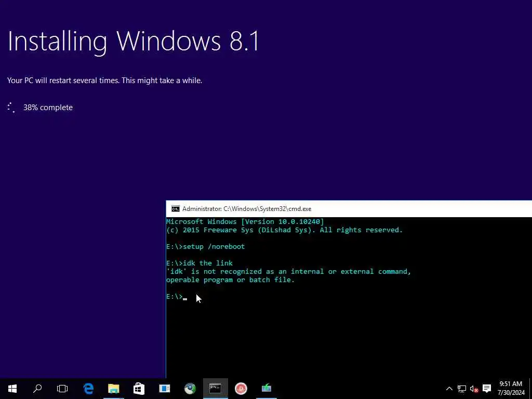Click the 'idk is not recognized' error line

tap(288, 271)
